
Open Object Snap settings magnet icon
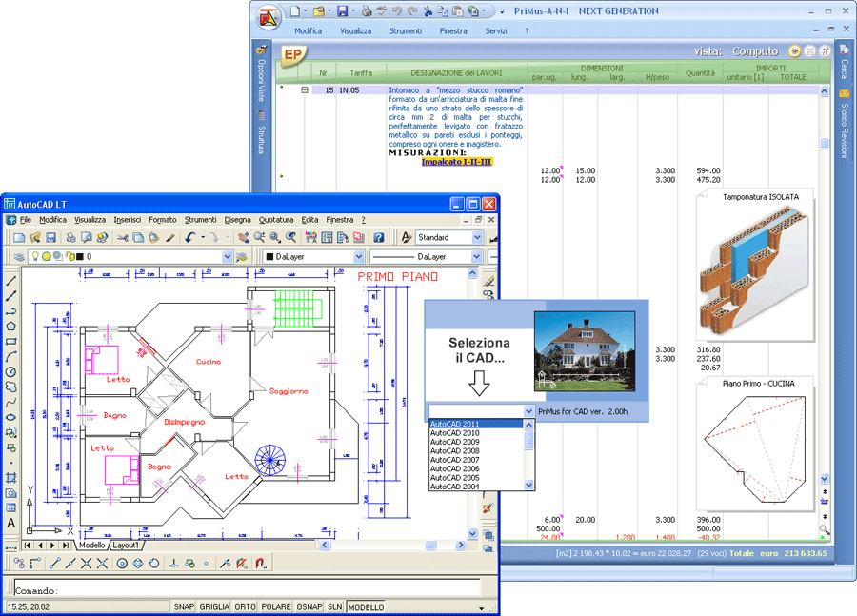coord(261,563)
